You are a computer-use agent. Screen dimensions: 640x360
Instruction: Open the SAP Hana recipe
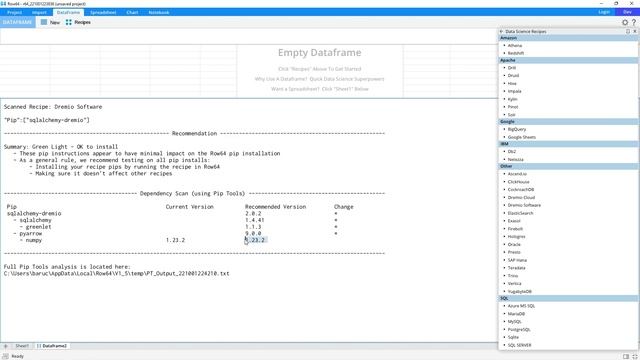point(517,260)
